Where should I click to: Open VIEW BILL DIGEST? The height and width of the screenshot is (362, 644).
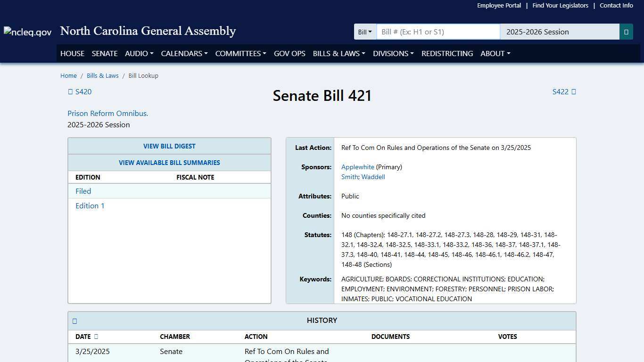click(x=169, y=146)
